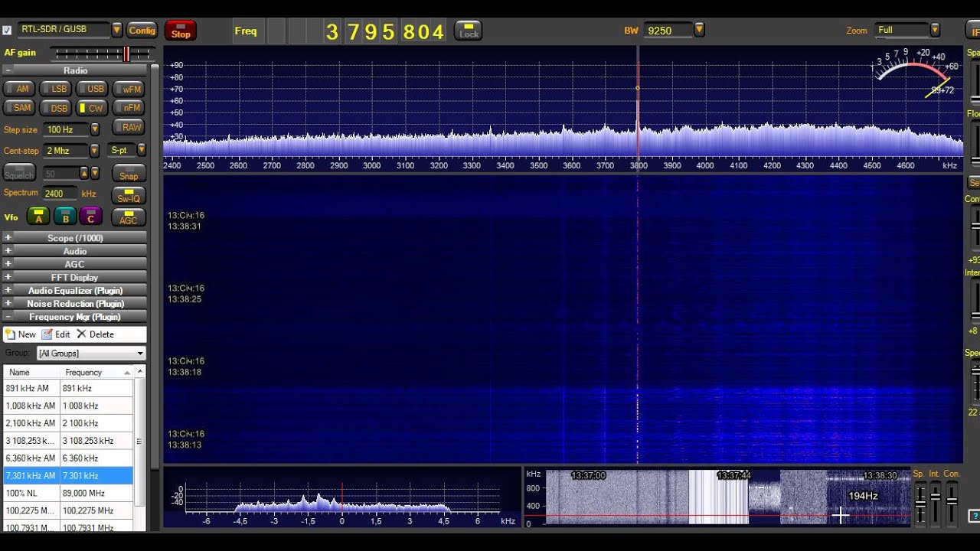This screenshot has width=980, height=551.
Task: Toggle the Sw-IQ button
Action: (x=129, y=195)
